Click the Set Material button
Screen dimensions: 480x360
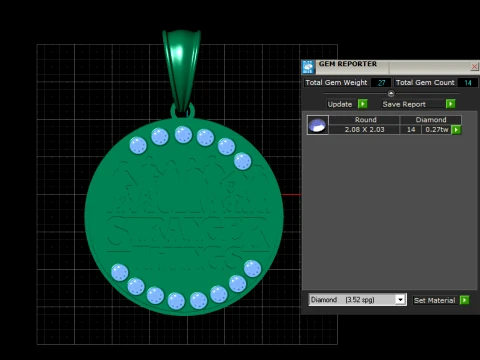[435, 300]
